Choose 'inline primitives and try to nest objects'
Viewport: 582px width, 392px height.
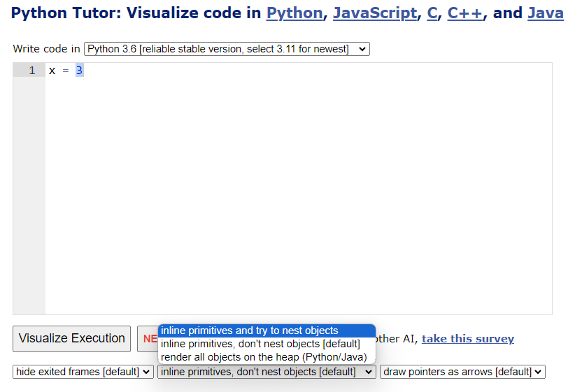coord(267,331)
